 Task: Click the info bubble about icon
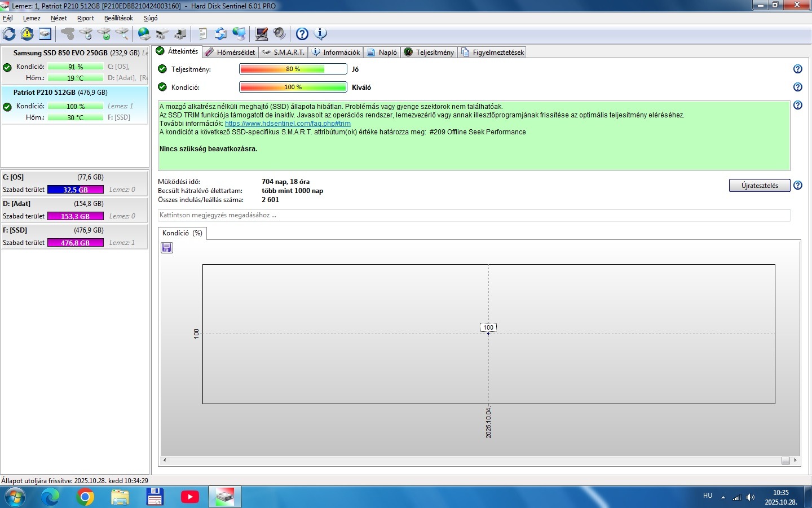[x=320, y=34]
